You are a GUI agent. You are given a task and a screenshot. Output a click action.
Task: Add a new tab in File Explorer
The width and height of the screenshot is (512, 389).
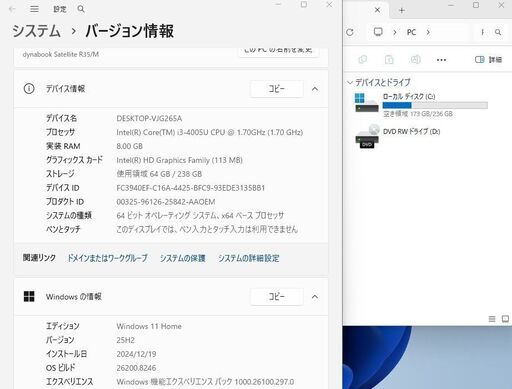[402, 10]
